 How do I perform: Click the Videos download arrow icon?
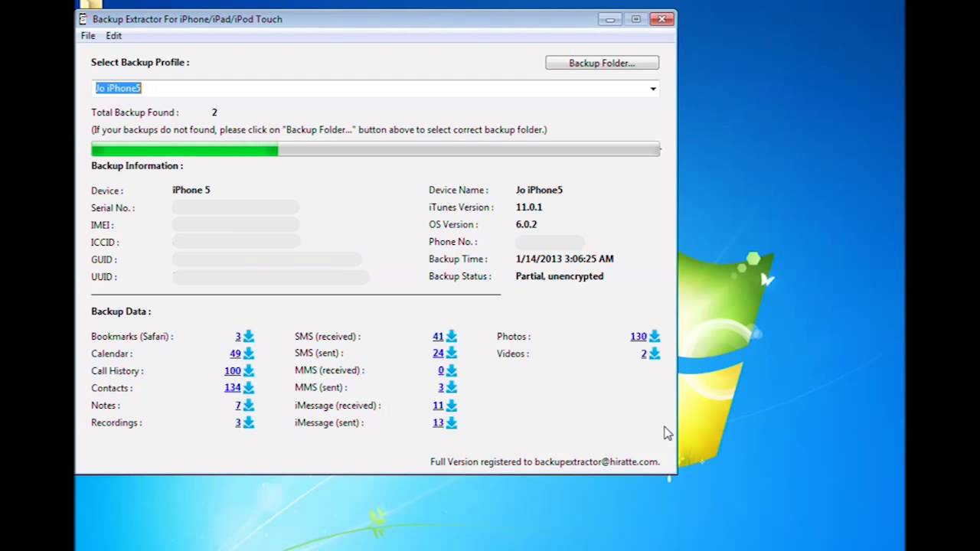[x=654, y=354]
